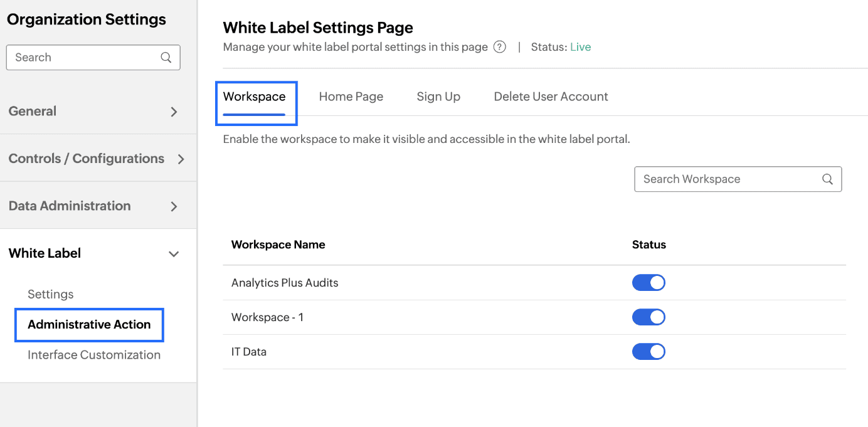Select the Workspace tab
Viewport: 868px width, 427px height.
[254, 97]
